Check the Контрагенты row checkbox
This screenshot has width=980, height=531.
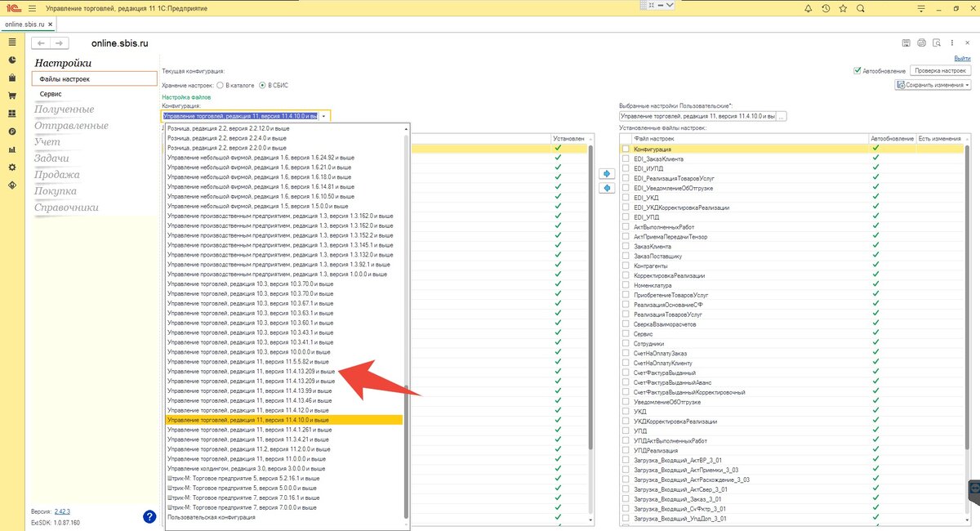626,265
